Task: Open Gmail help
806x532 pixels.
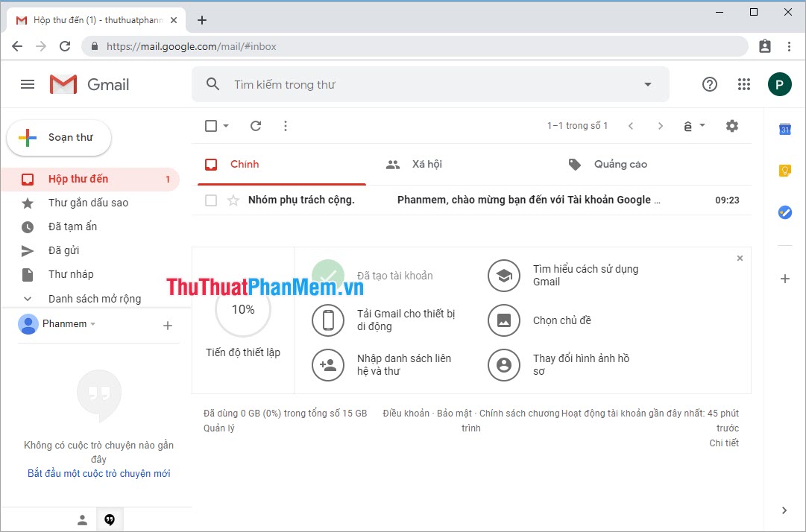Action: click(709, 84)
